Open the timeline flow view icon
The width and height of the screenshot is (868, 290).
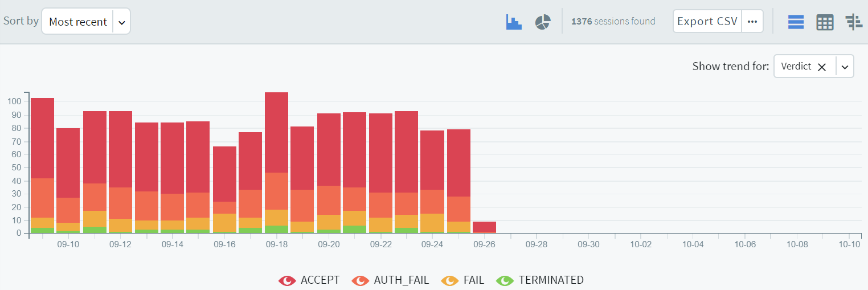[x=854, y=22]
